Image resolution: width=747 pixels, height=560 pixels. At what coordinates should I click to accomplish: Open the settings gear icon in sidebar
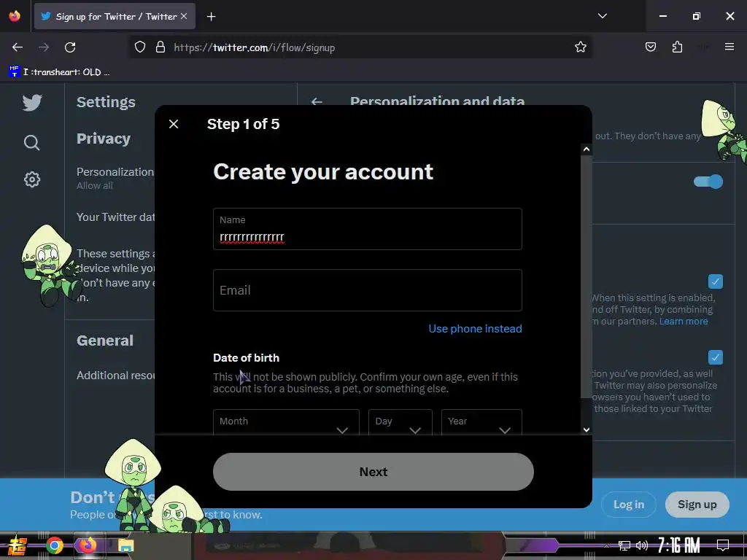pyautogui.click(x=32, y=179)
